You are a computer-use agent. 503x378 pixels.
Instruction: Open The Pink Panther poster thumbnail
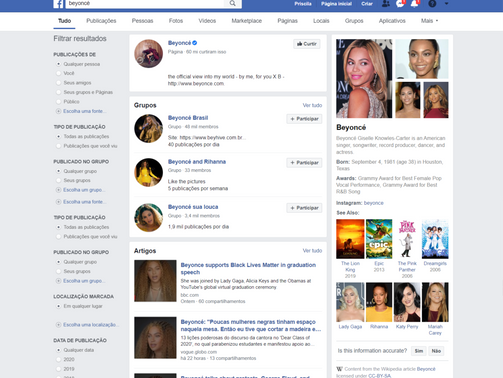tap(407, 239)
